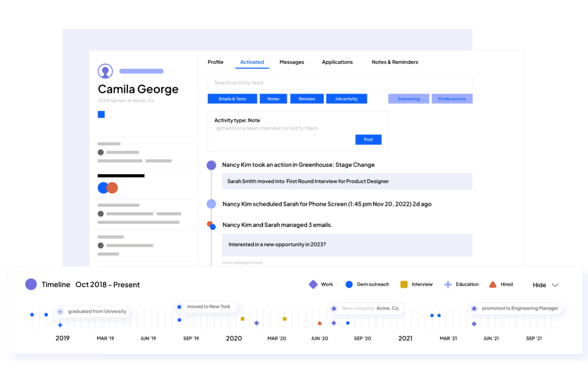Click the Post button
Image resolution: width=588 pixels, height=392 pixels.
point(368,139)
